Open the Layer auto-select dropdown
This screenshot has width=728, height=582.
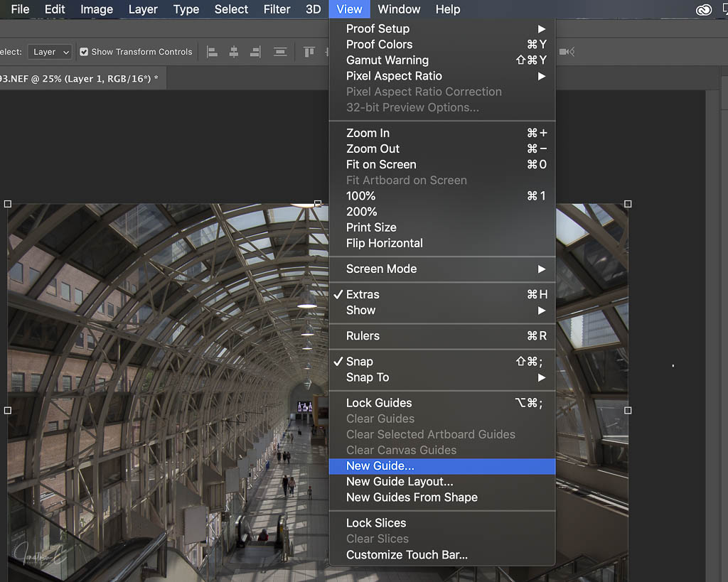click(51, 52)
